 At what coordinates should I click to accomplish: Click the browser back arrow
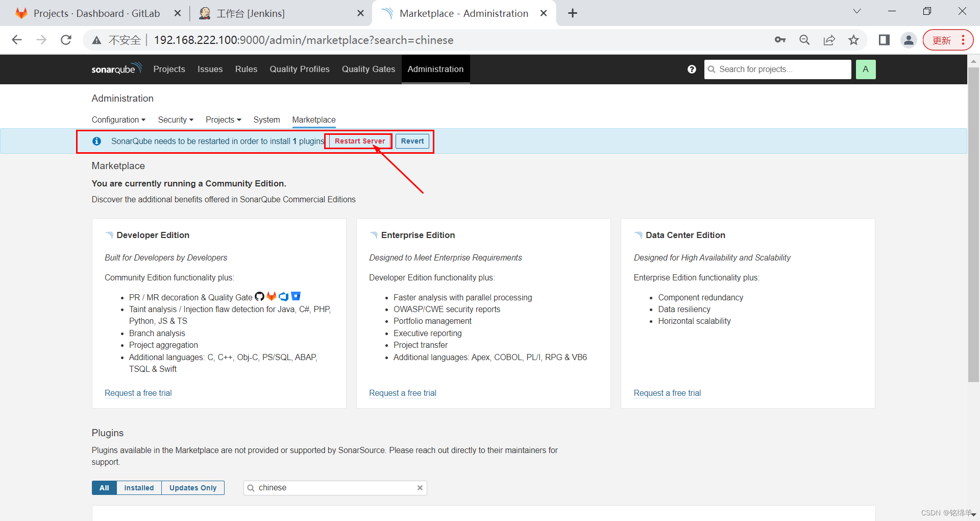(17, 40)
